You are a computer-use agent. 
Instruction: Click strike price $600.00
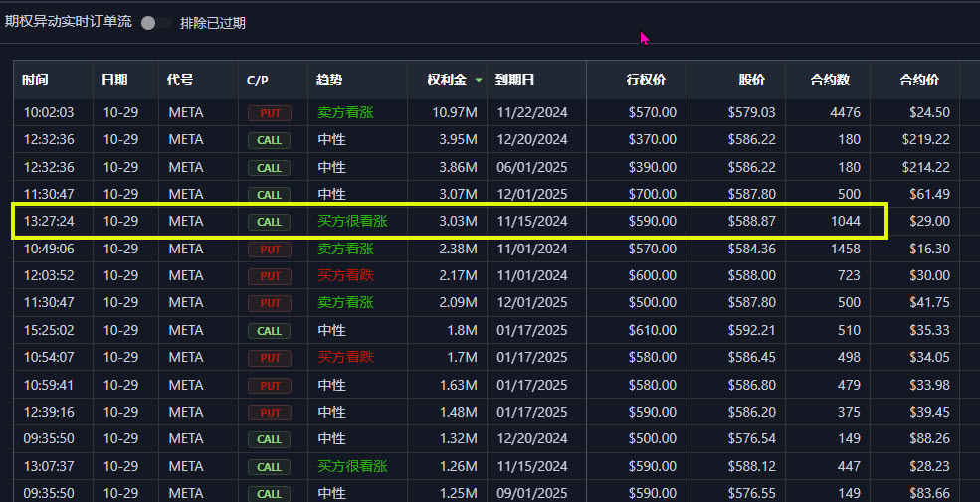(653, 275)
